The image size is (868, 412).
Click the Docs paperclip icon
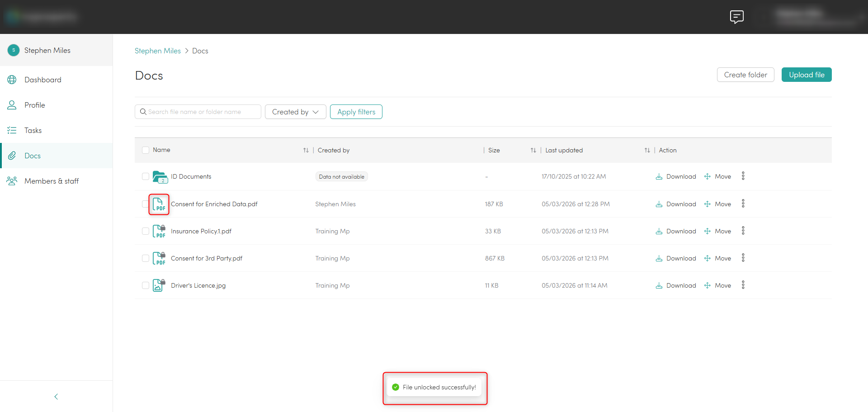click(12, 156)
